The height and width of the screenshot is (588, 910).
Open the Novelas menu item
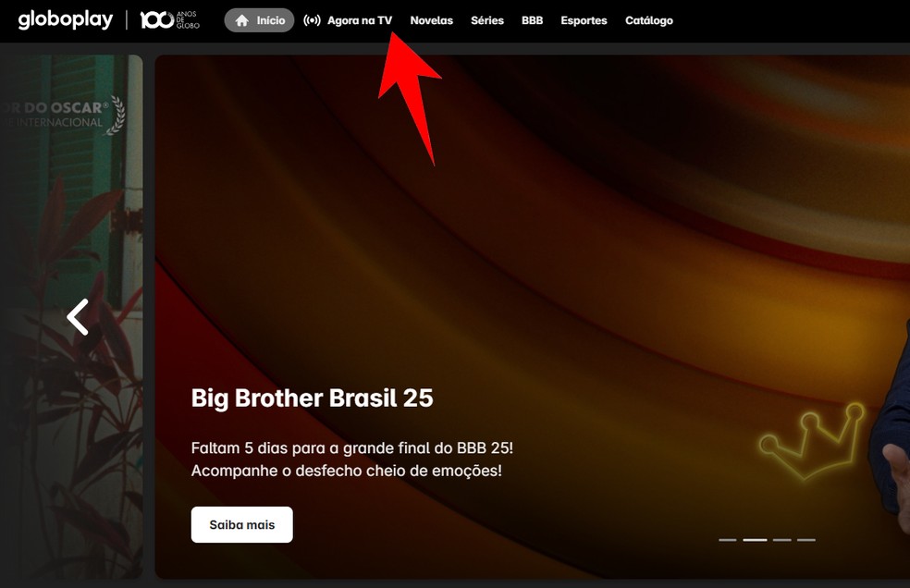[431, 21]
